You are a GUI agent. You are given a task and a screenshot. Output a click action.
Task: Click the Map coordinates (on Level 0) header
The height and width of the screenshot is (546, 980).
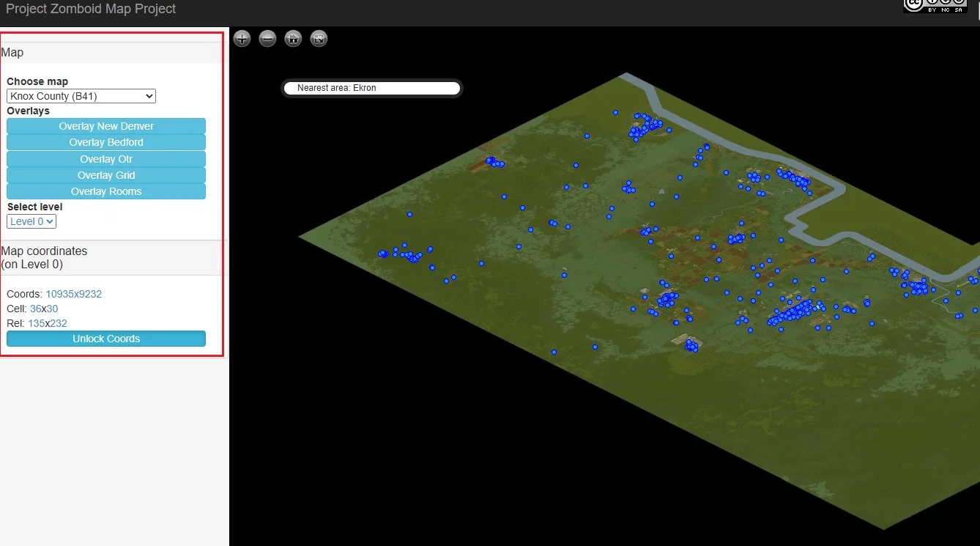(x=111, y=257)
